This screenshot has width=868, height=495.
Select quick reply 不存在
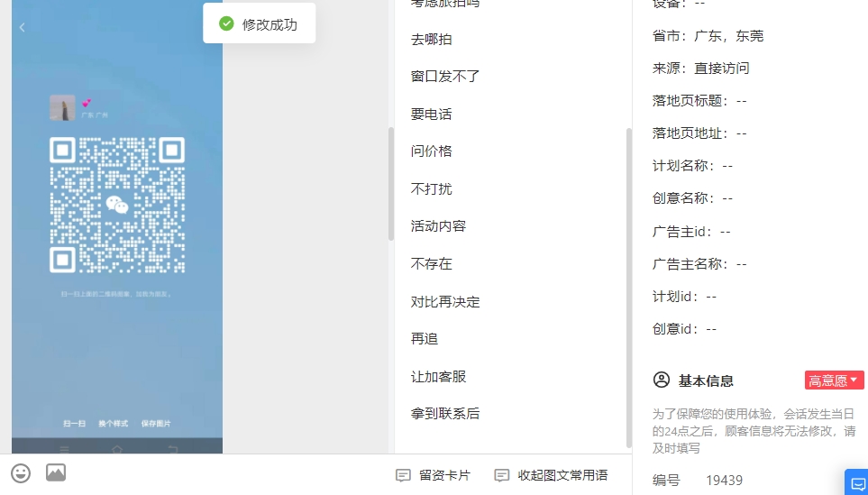[431, 263]
